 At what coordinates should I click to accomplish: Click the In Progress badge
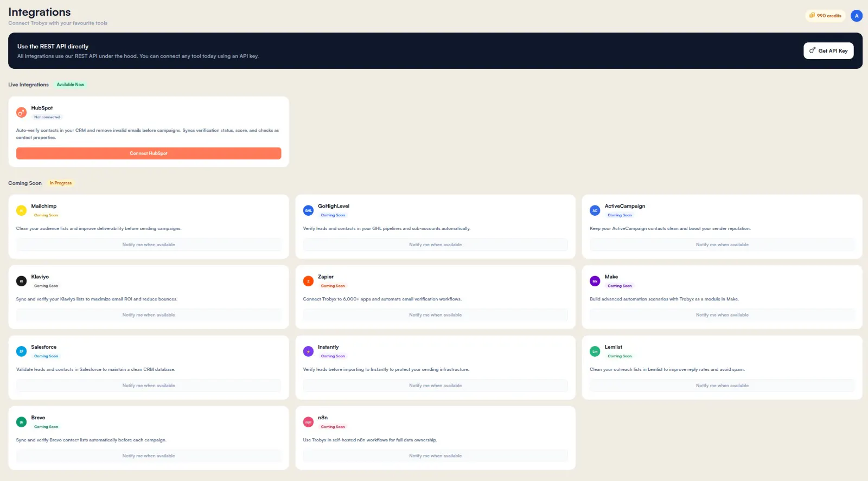point(61,183)
